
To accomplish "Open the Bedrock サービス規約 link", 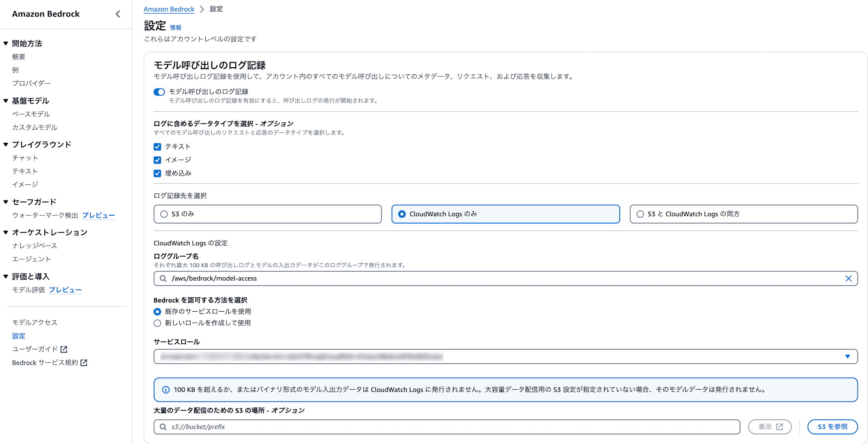I will pos(45,363).
